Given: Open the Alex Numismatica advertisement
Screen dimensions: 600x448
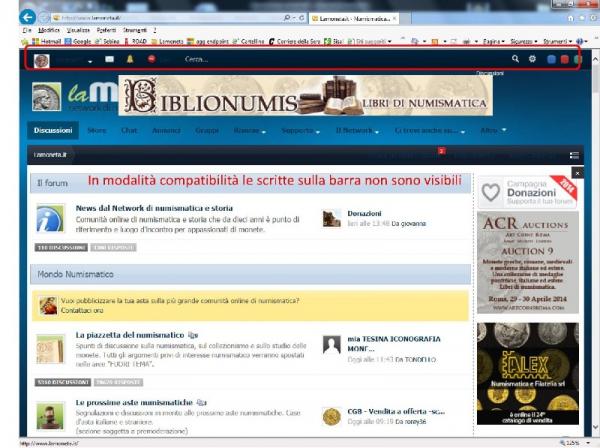Looking at the screenshot, I should tap(528, 374).
